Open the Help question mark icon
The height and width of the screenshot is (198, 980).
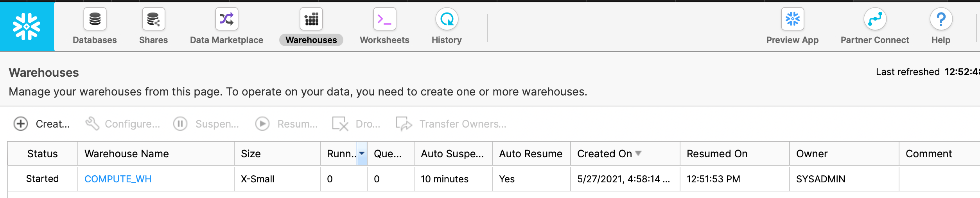tap(941, 19)
